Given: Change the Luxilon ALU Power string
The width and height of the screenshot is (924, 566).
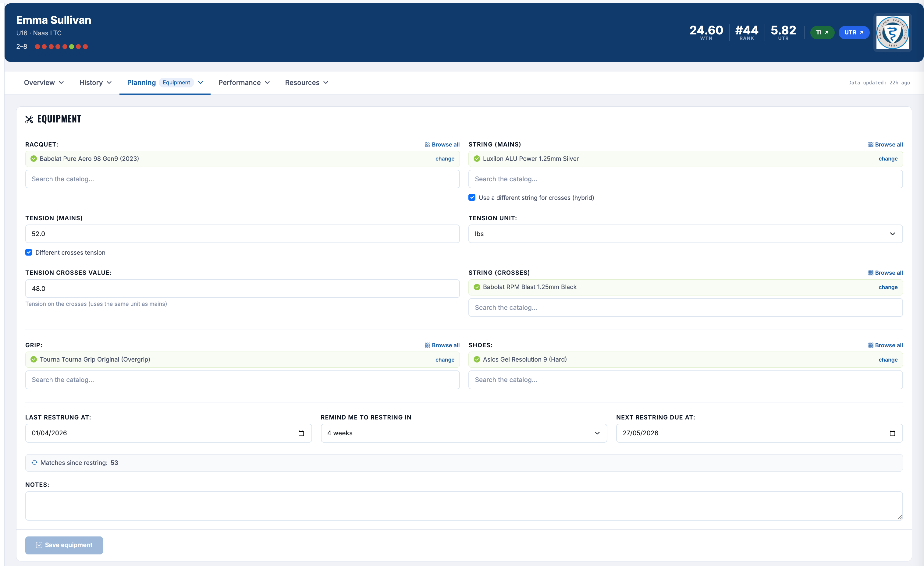Looking at the screenshot, I should 888,159.
